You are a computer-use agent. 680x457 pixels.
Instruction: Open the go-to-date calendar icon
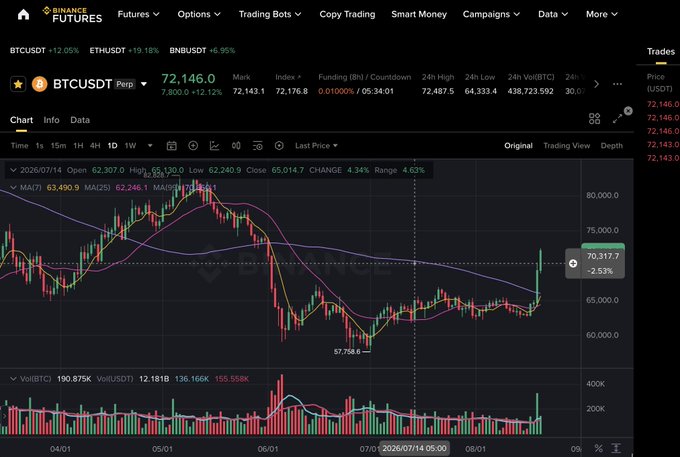click(172, 146)
